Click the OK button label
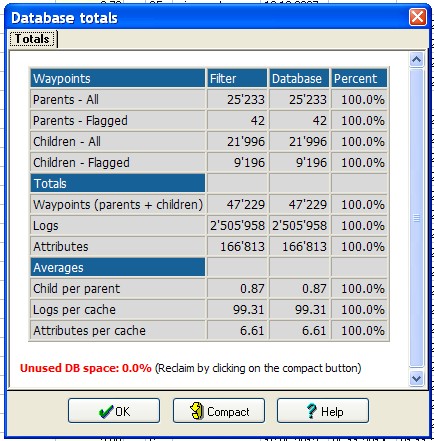434x441 pixels. tap(122, 412)
